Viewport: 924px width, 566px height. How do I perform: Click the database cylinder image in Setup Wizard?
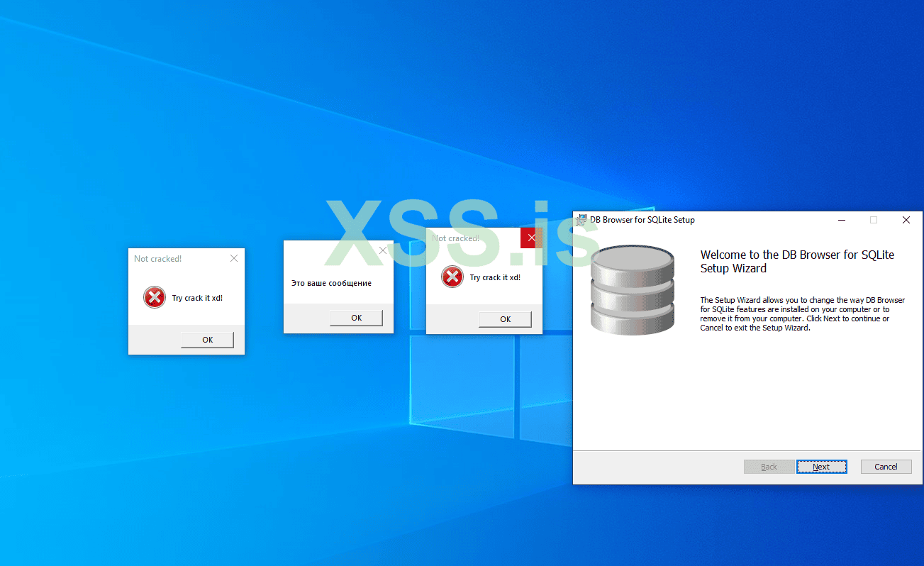(x=633, y=289)
